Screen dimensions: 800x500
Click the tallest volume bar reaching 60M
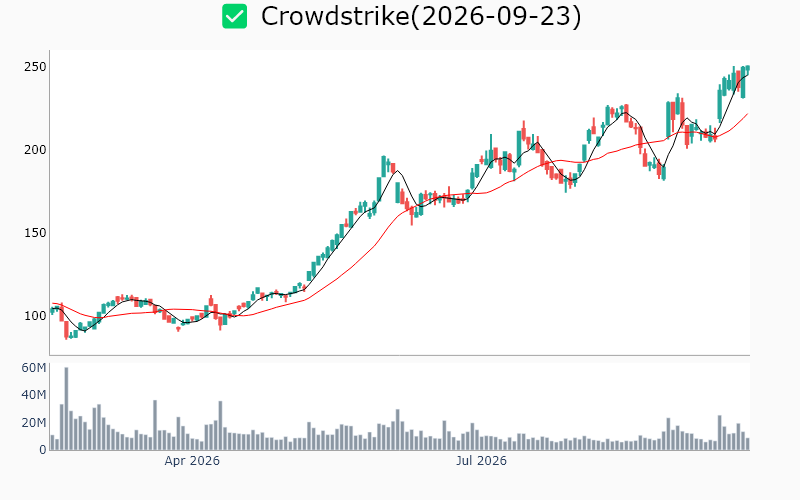pos(66,409)
